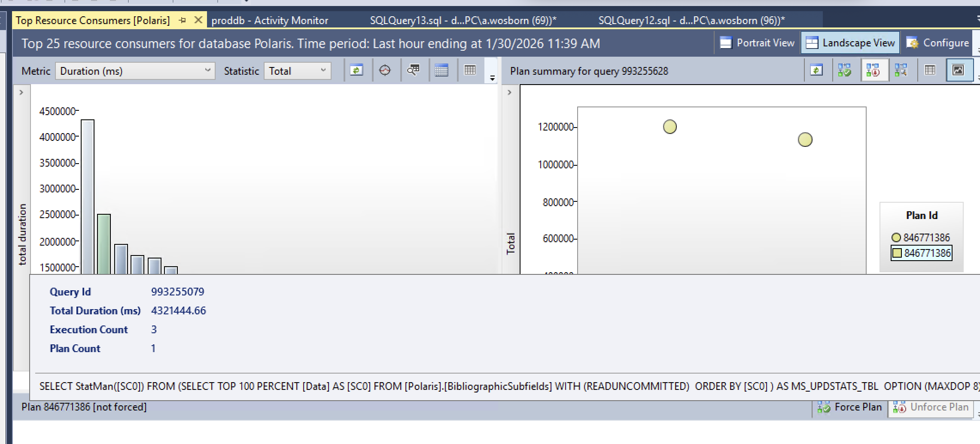Open the Metric dropdown showing Duration (ms)

[x=135, y=71]
